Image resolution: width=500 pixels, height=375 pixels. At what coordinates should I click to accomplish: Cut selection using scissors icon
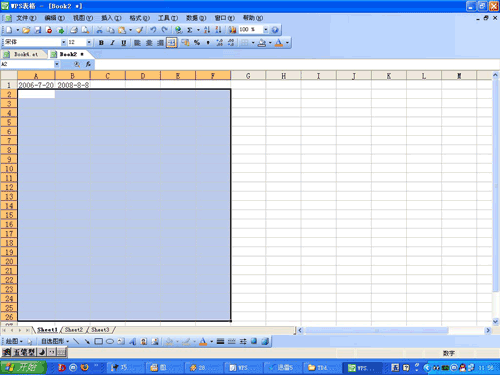pos(99,30)
